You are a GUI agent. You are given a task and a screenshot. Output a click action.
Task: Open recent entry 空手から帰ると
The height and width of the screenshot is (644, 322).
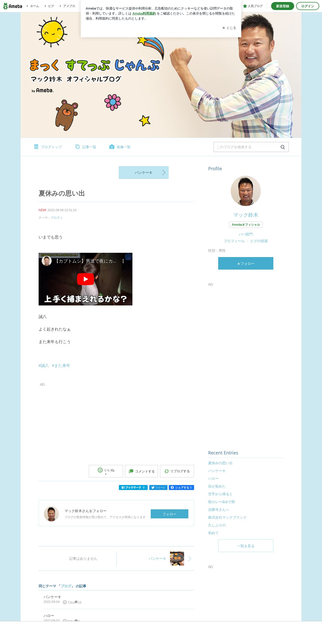[x=220, y=494]
